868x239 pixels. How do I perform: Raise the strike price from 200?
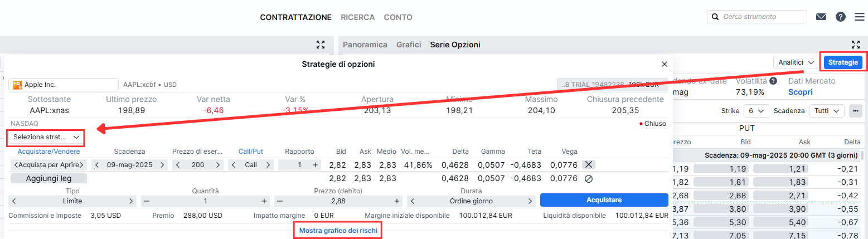point(217,165)
